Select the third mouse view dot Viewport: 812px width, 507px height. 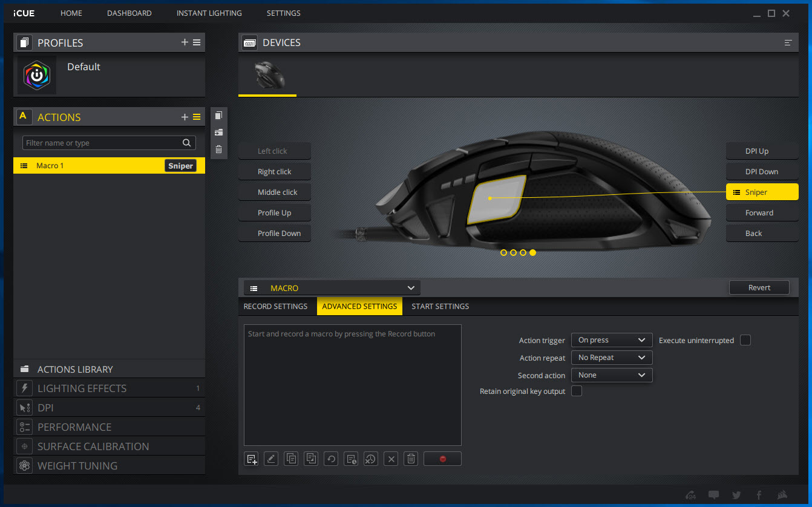click(523, 252)
